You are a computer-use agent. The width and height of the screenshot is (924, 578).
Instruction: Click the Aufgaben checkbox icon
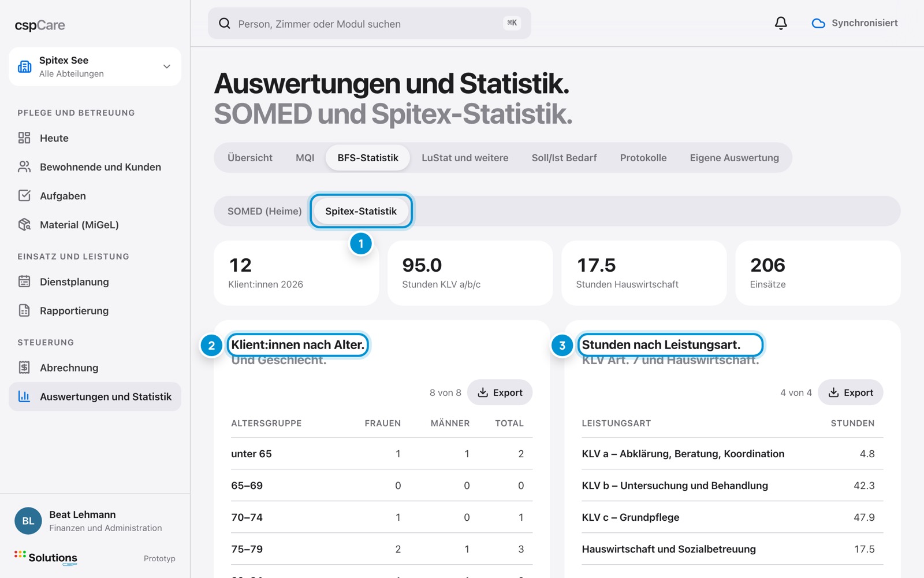(24, 195)
